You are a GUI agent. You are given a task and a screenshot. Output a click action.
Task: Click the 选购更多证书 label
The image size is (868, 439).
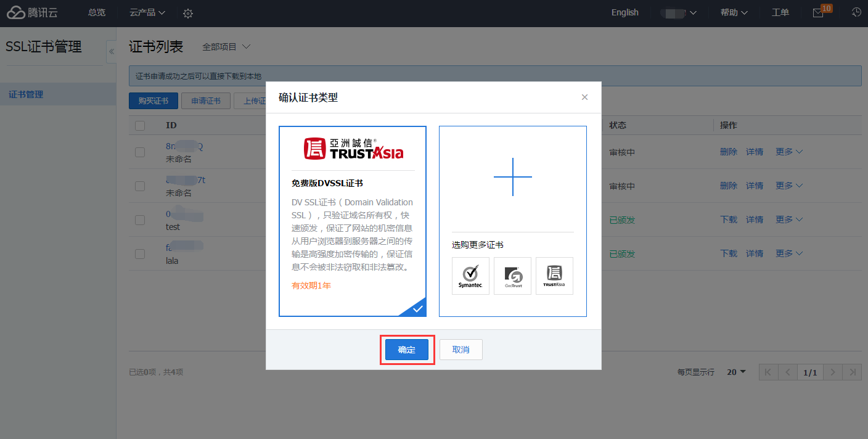point(478,245)
